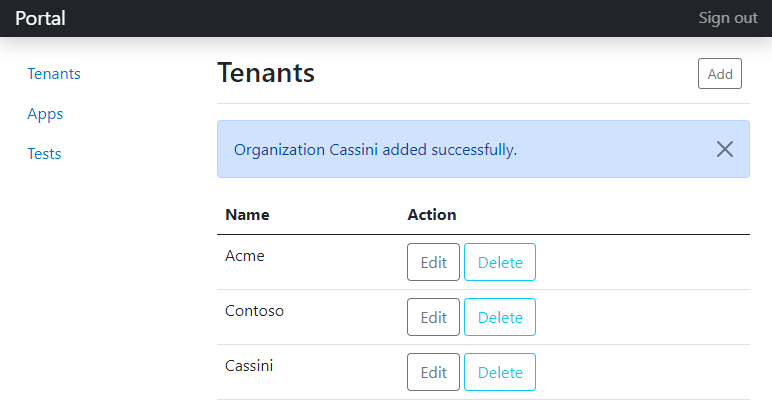The width and height of the screenshot is (772, 414).
Task: Delete the Contoso tenant
Action: [500, 317]
